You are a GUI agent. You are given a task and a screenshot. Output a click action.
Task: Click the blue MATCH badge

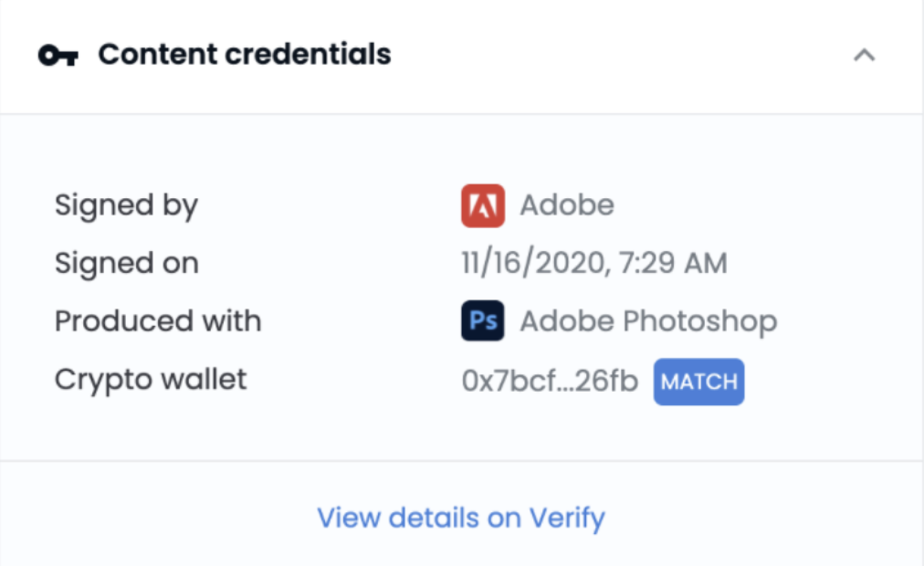coord(698,382)
